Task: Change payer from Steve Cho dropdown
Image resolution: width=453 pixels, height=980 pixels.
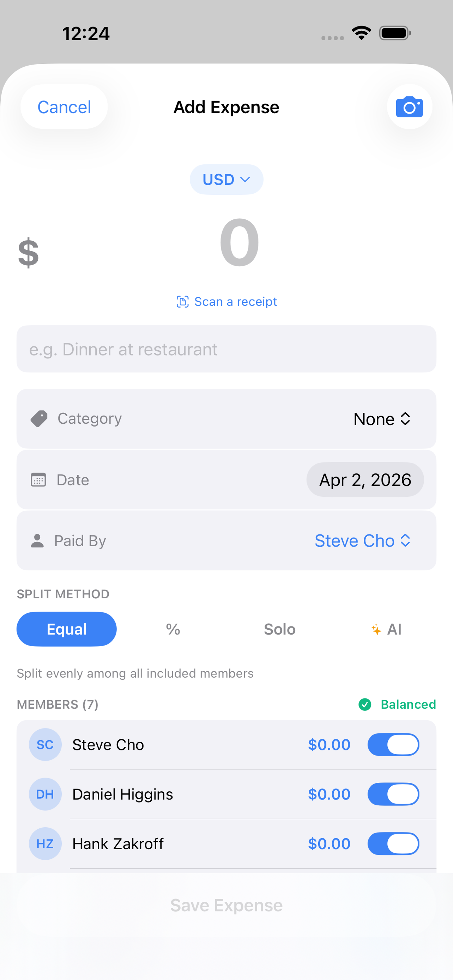Action: 362,540
